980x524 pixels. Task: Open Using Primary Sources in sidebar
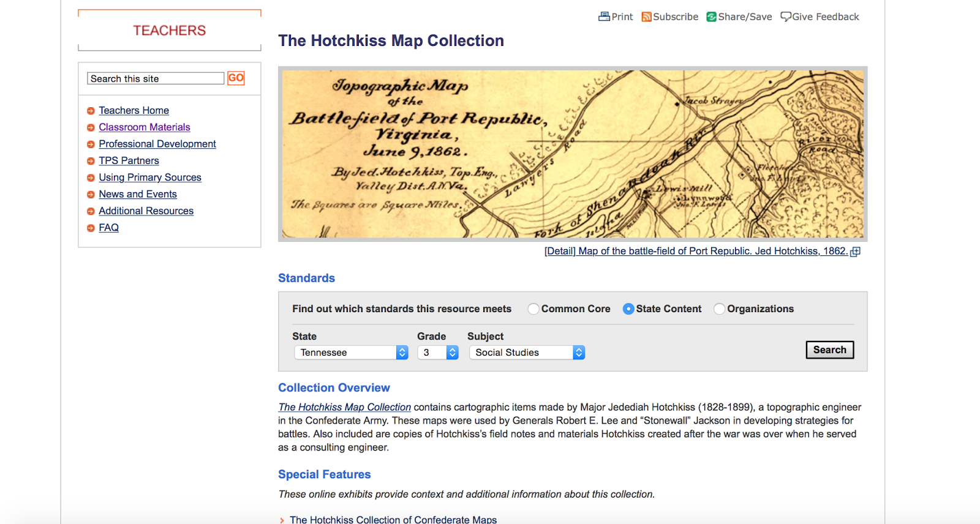pyautogui.click(x=150, y=177)
